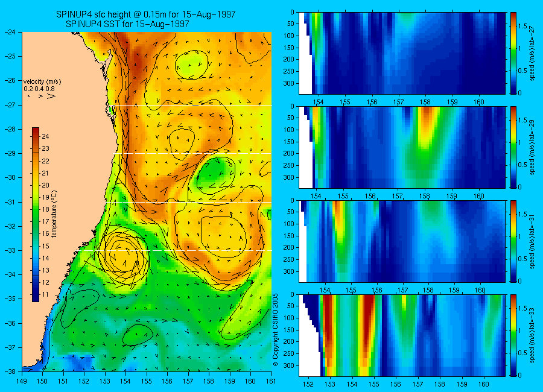Open the lat=-33 speed section panel
Screen dimensions: 543x392
point(402,335)
